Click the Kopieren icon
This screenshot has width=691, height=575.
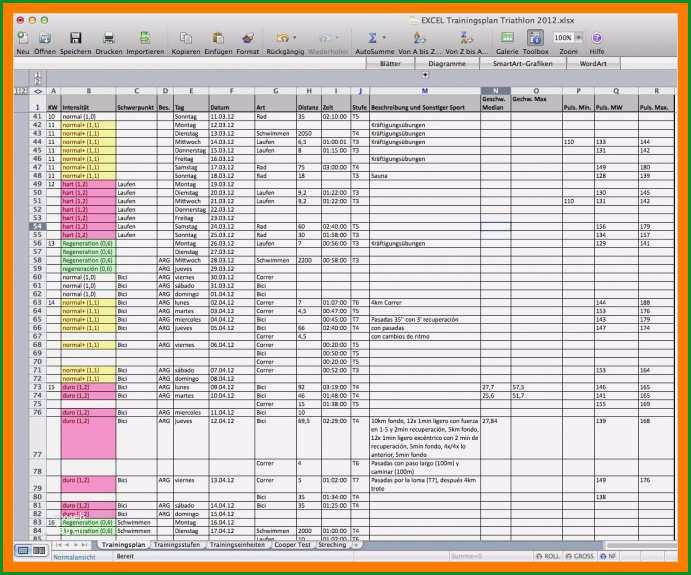tap(186, 38)
